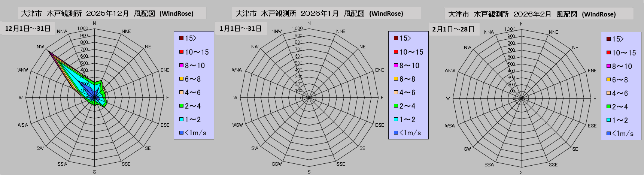Click the 1月1日～31日 date range label
This screenshot has height=175, width=644.
tap(240, 28)
